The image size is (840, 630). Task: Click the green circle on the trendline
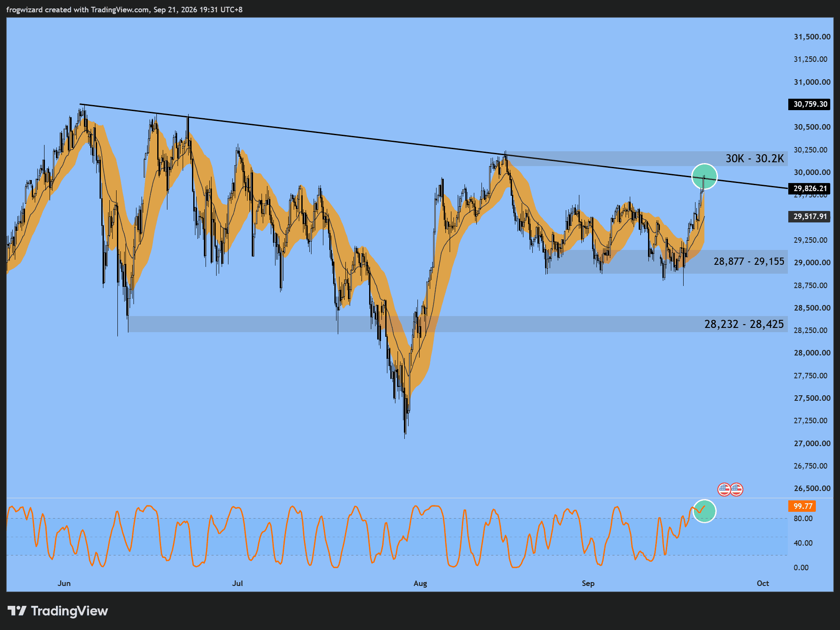pyautogui.click(x=704, y=176)
